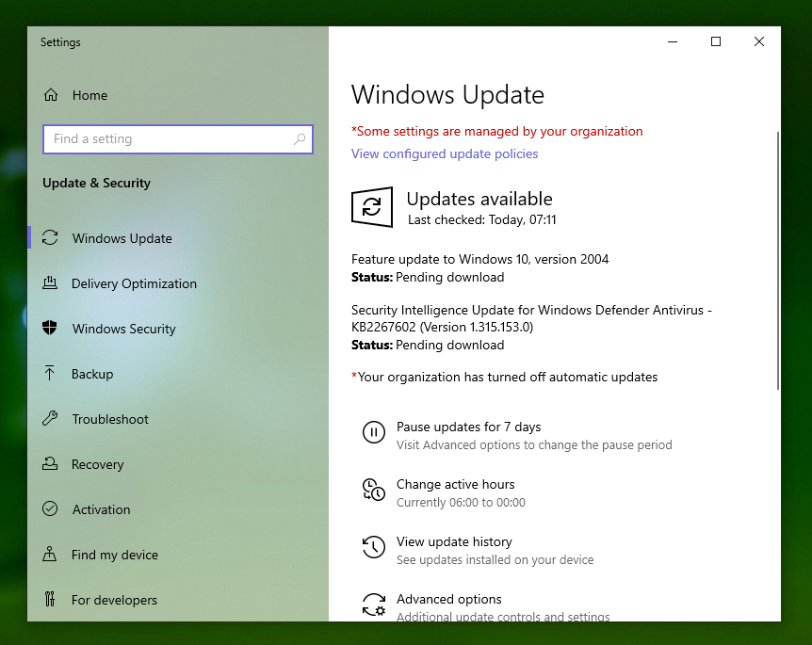The width and height of the screenshot is (812, 645).
Task: Click the Advanced options gear-arrows icon
Action: click(374, 605)
